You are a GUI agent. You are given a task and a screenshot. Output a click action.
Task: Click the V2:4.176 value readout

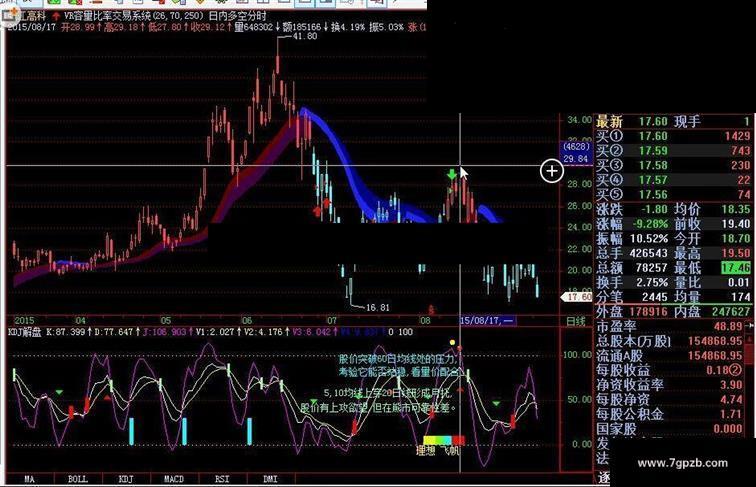tap(264, 332)
